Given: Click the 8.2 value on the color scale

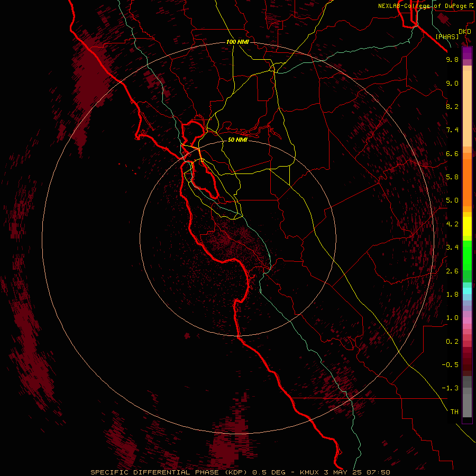Looking at the screenshot, I should (452, 106).
